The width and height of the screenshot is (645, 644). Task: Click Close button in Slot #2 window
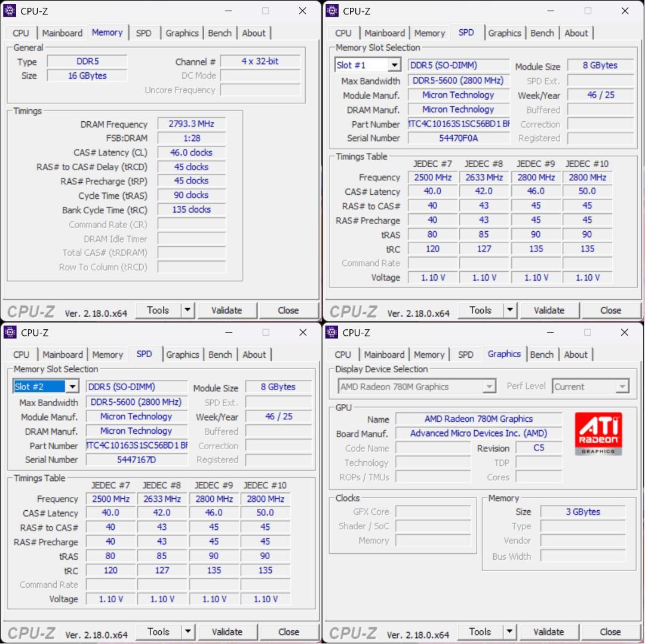pyautogui.click(x=289, y=631)
